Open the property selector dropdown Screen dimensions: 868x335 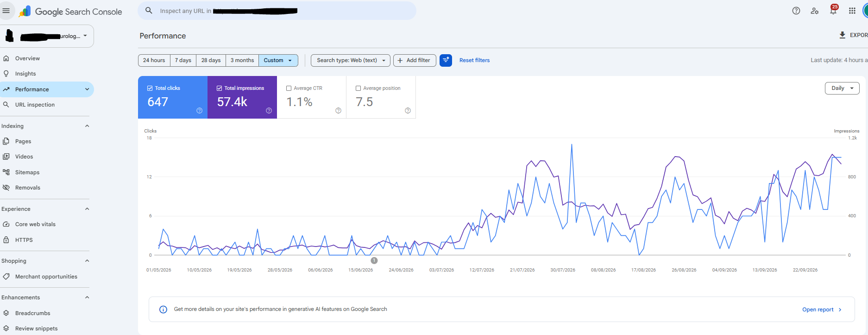47,36
